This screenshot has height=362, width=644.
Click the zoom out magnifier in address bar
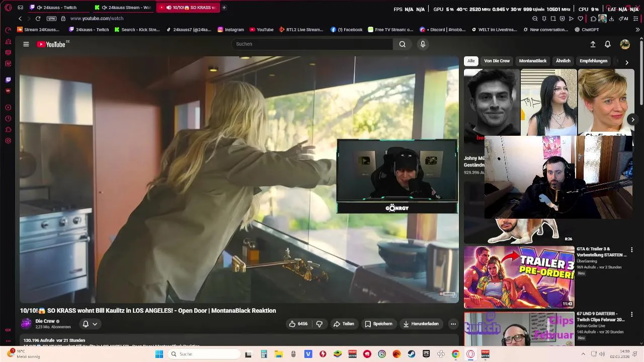535,19
